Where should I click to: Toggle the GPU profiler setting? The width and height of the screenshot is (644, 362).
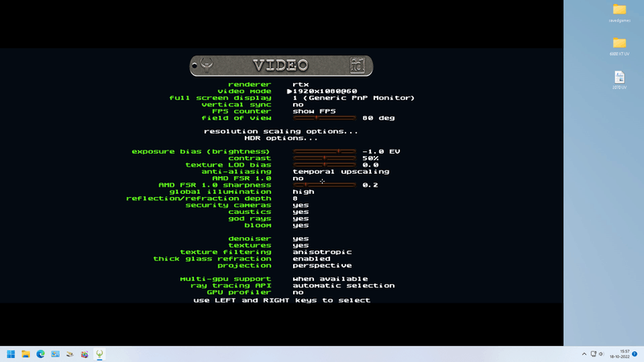coord(298,292)
